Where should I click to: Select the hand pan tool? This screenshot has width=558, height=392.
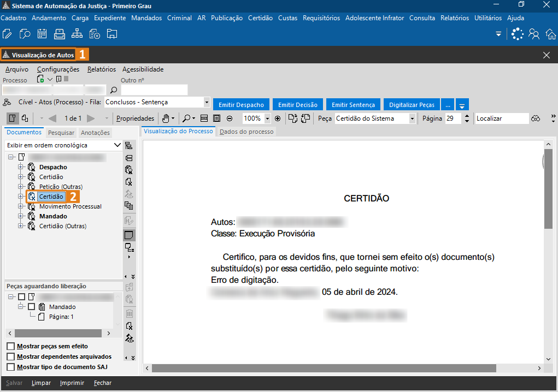pos(166,118)
